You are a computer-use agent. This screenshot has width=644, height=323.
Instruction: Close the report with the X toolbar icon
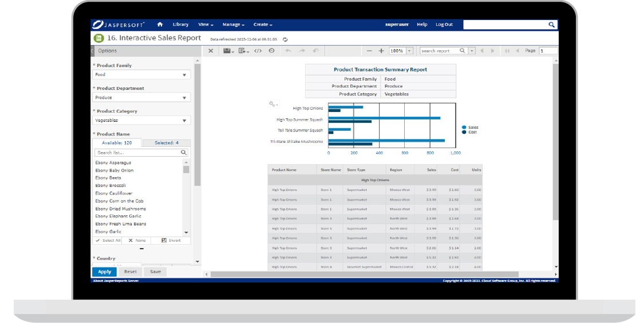coord(211,51)
